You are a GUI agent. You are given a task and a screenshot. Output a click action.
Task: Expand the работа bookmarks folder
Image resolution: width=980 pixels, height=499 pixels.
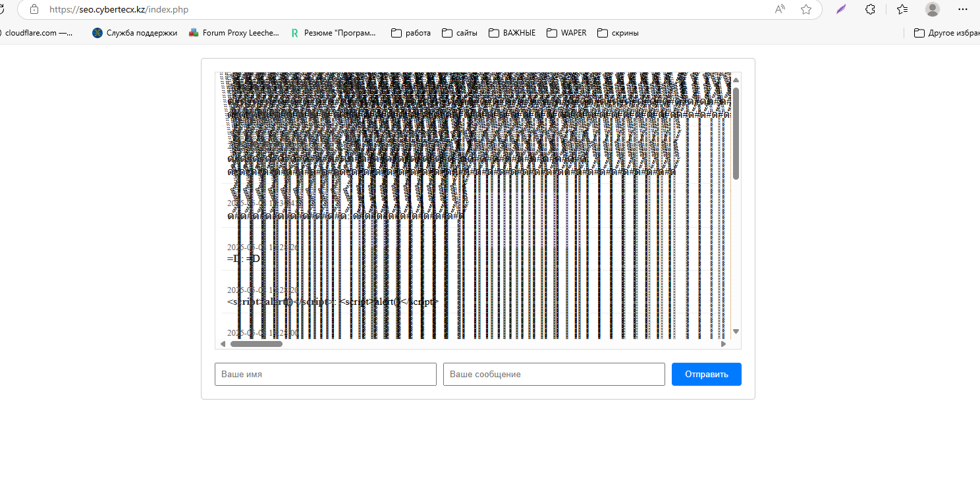[411, 33]
